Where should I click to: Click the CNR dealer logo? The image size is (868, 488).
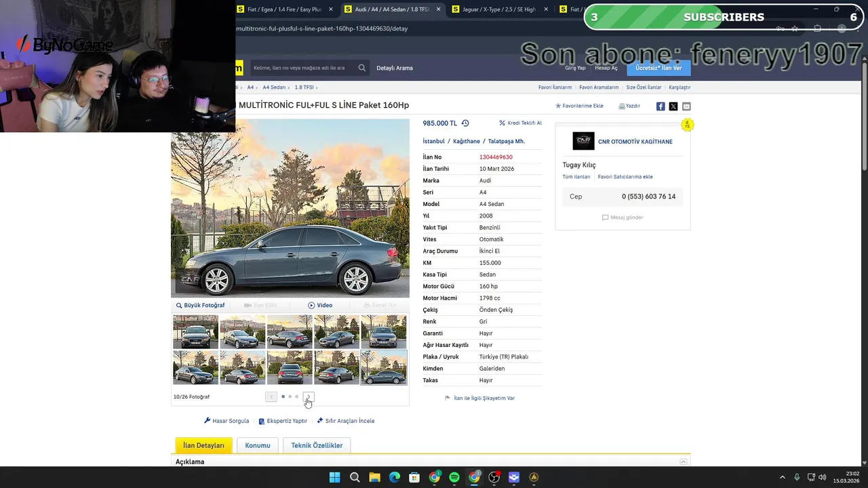(583, 141)
